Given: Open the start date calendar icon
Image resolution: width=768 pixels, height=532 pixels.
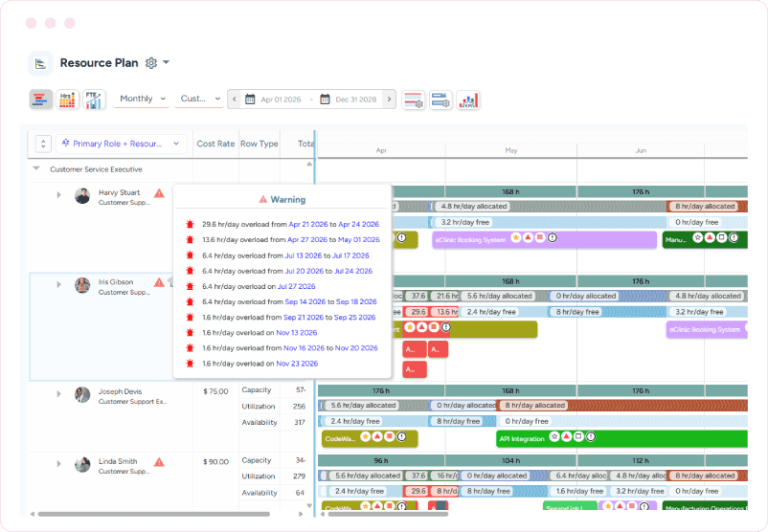Looking at the screenshot, I should (x=250, y=100).
